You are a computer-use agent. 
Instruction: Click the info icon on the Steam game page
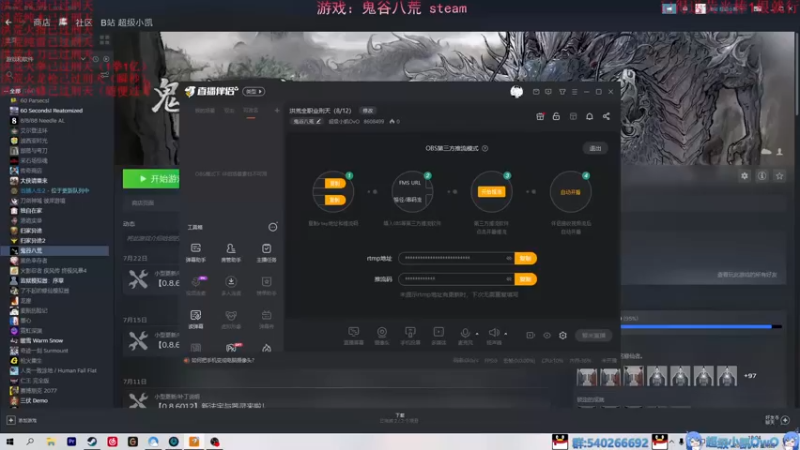762,176
